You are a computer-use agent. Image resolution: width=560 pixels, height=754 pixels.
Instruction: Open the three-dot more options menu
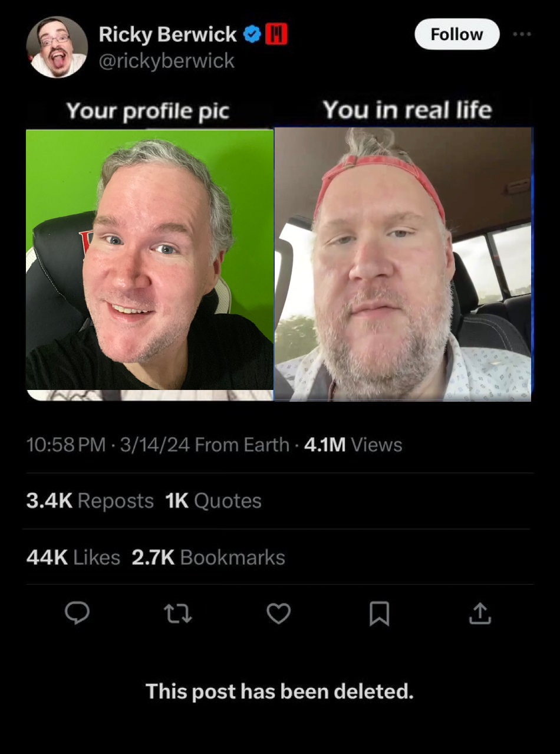pos(522,34)
